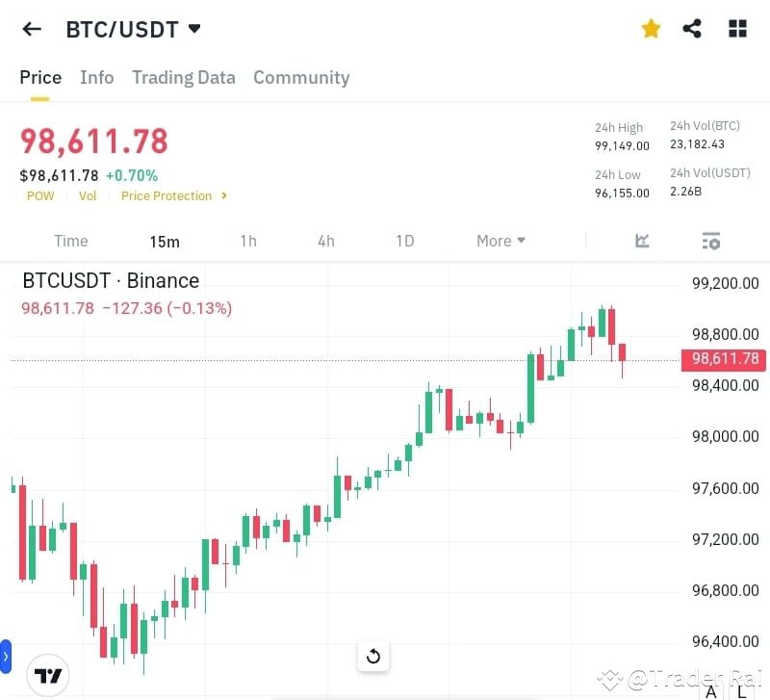Reset the chart with the refresh icon
770x700 pixels.
point(373,656)
